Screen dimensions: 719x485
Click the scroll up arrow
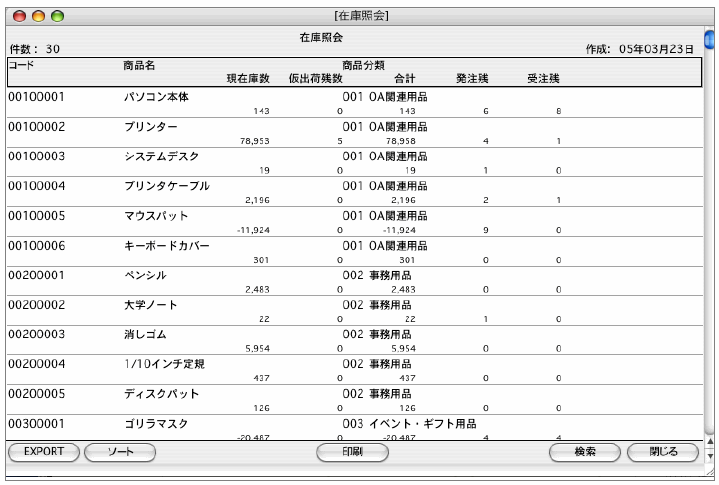(710, 442)
